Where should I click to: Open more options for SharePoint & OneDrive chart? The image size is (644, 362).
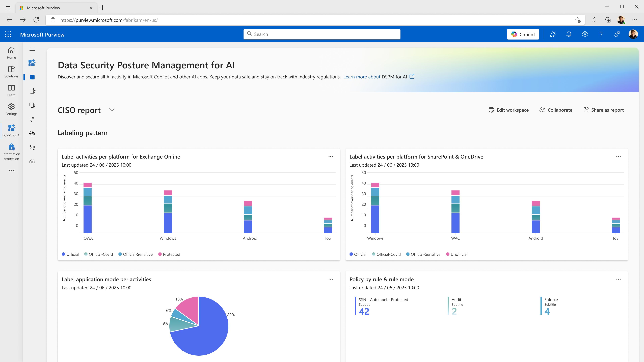click(618, 157)
